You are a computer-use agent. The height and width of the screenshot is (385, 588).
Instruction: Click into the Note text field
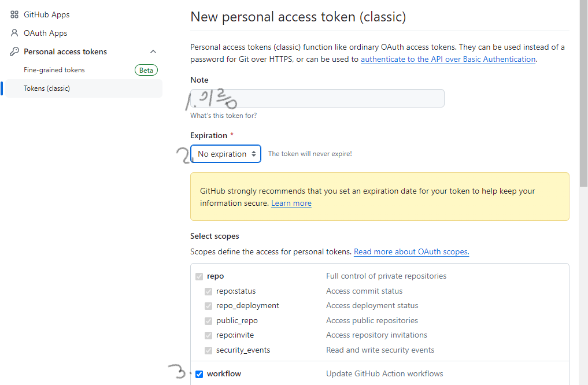pyautogui.click(x=317, y=98)
